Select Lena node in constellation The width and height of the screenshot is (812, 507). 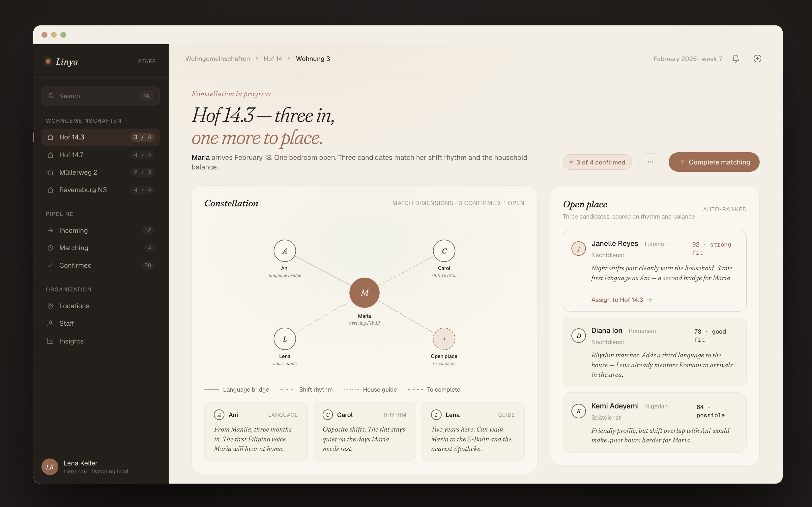[x=285, y=339]
